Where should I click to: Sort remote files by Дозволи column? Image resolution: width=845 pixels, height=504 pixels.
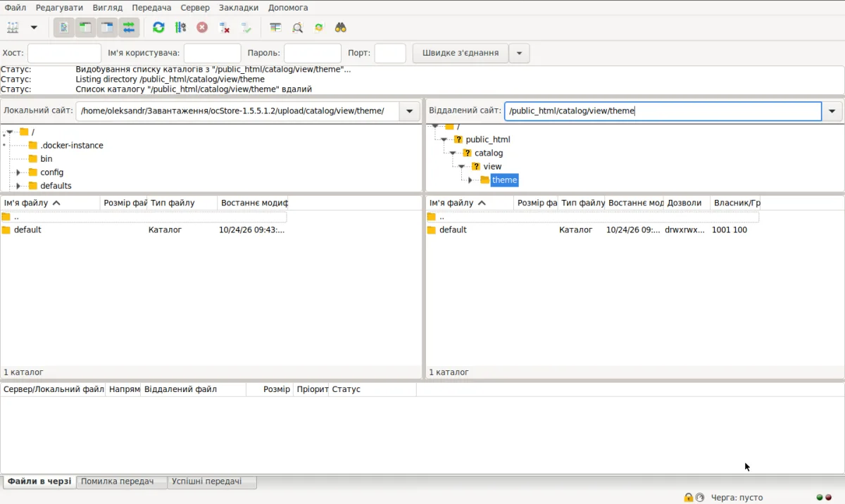[x=687, y=203]
